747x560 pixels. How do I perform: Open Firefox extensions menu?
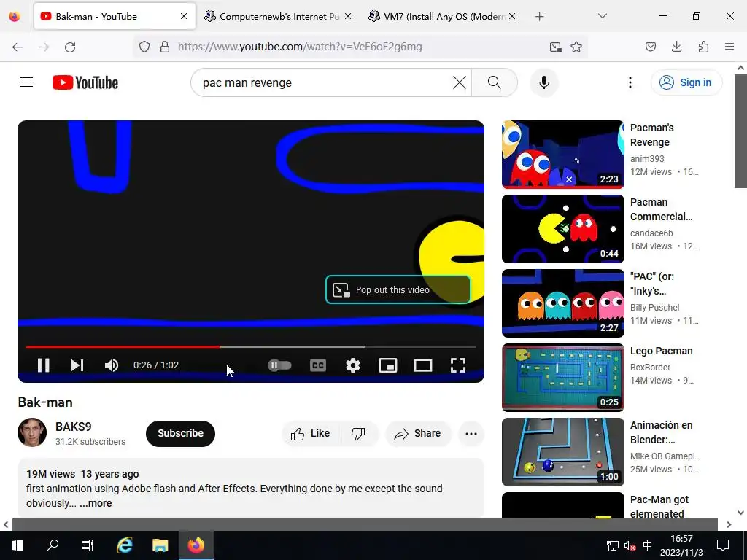[x=703, y=47]
